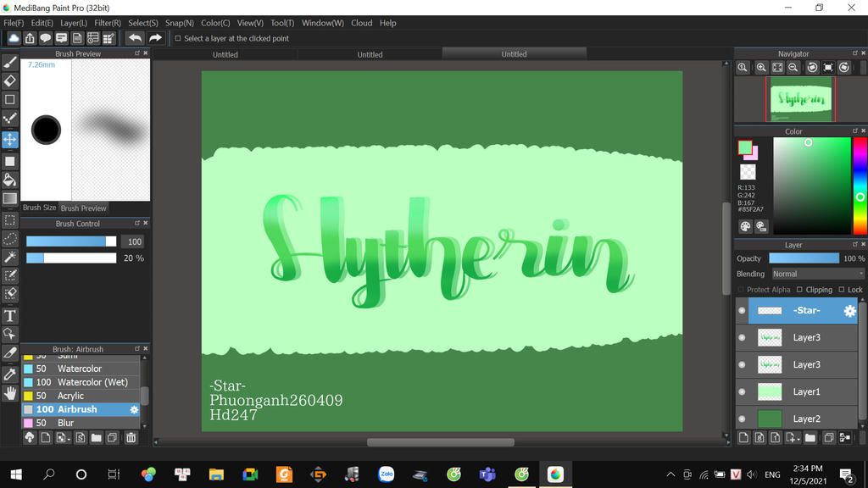Hide the -Star- layer

(x=742, y=311)
